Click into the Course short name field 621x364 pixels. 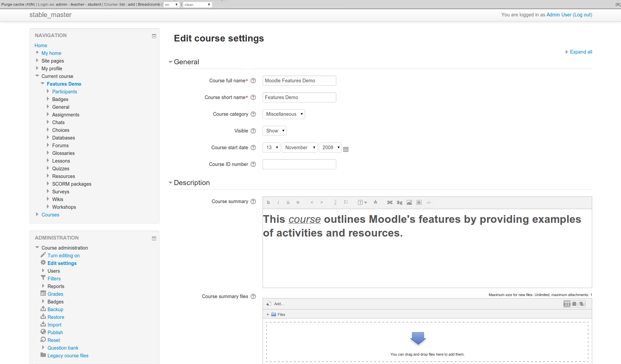click(299, 97)
